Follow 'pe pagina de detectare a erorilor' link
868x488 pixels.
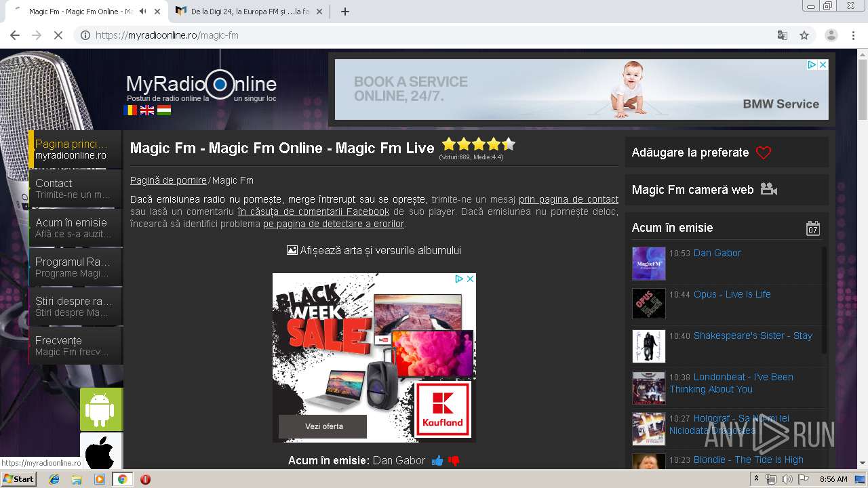[334, 224]
